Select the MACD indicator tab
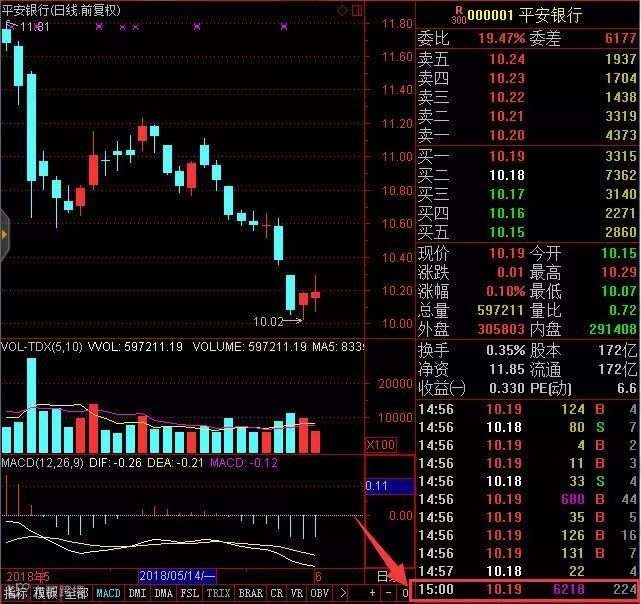The width and height of the screenshot is (641, 604). pyautogui.click(x=108, y=593)
